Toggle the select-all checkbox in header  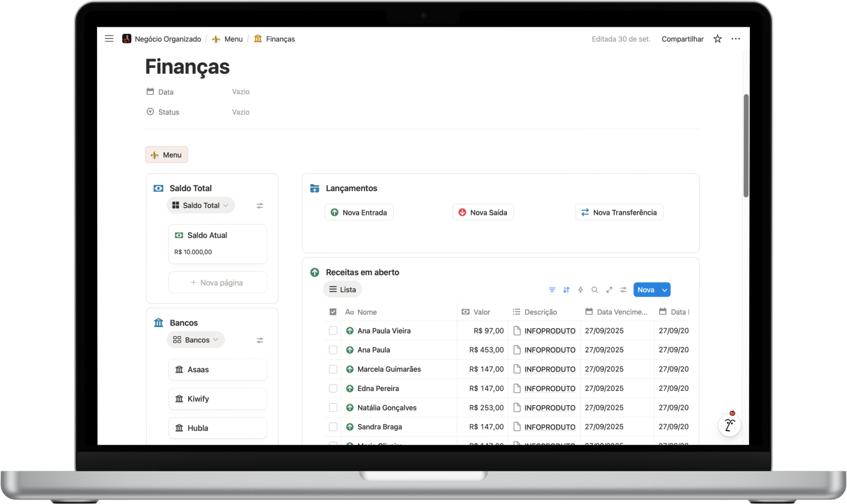pyautogui.click(x=333, y=312)
